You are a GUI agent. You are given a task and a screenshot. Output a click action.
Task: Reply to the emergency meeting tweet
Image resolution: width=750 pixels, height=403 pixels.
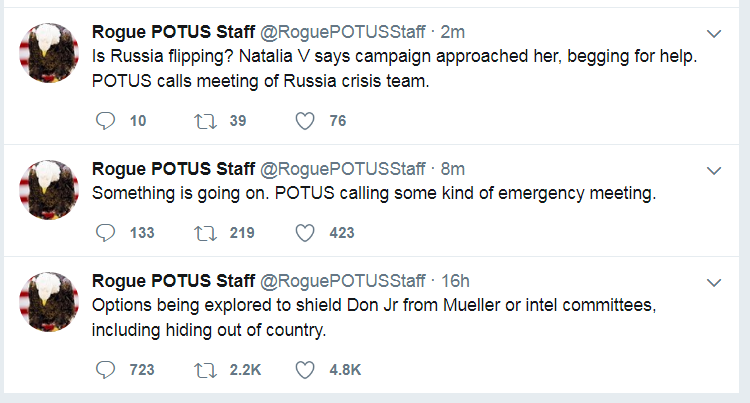(106, 233)
